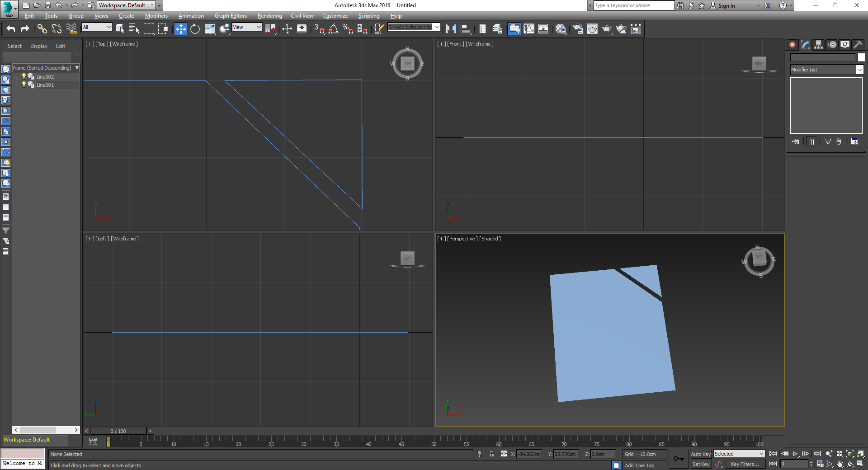Open the Mirror tool
868x470 pixels.
[x=451, y=29]
